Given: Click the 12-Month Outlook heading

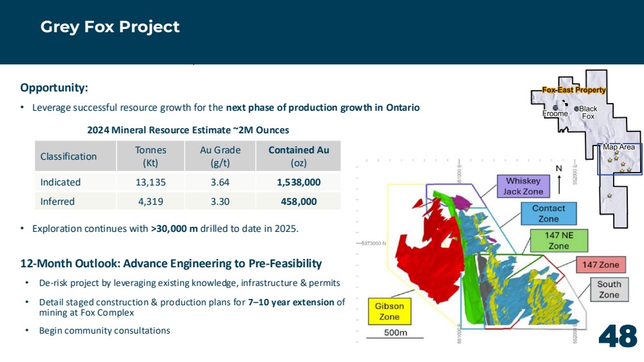Looking at the screenshot, I should (x=171, y=263).
